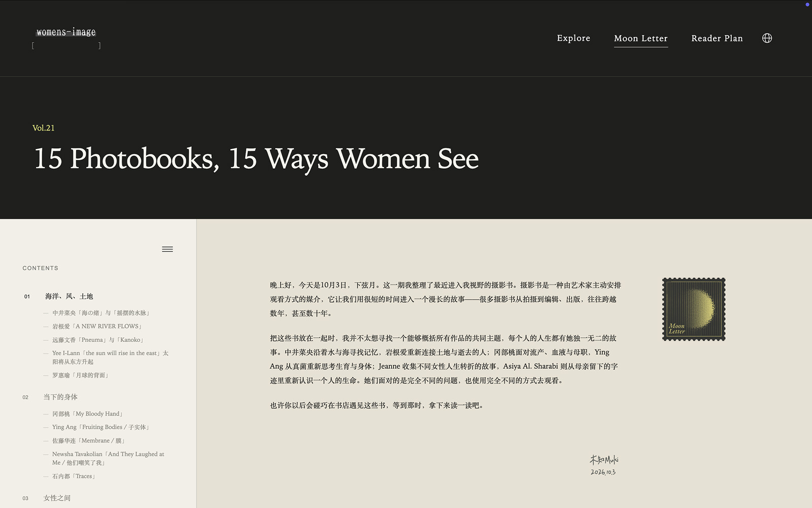The width and height of the screenshot is (812, 508).
Task: Click the 15 Photobooks headline
Action: coord(256,158)
